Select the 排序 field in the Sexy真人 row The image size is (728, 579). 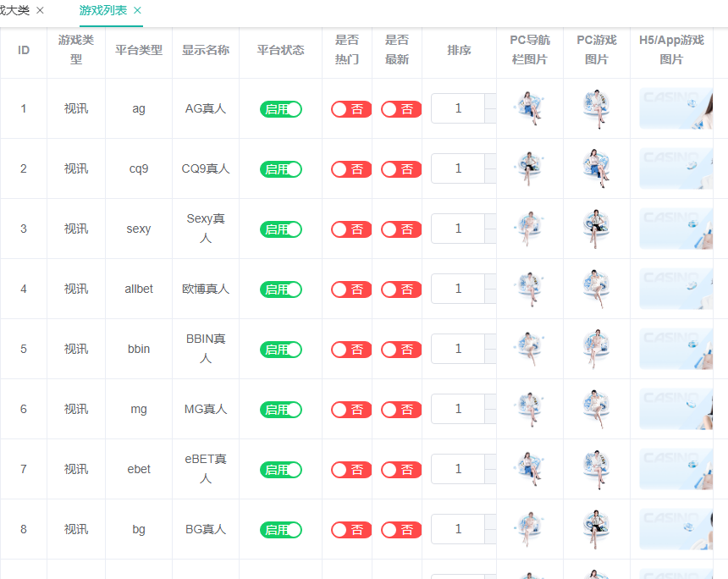pyautogui.click(x=458, y=229)
